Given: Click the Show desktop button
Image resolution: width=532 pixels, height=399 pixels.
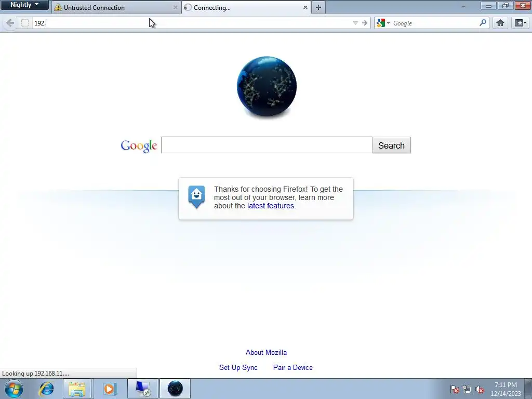Looking at the screenshot, I should tap(528, 389).
